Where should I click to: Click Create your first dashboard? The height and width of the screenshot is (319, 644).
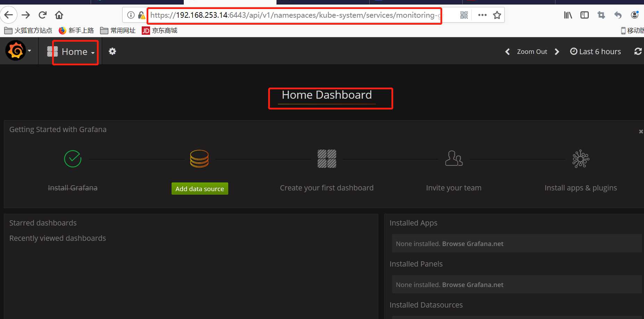327,188
